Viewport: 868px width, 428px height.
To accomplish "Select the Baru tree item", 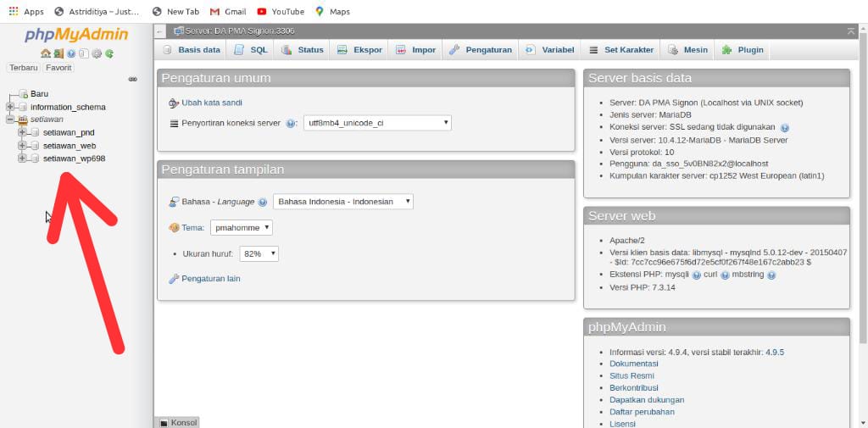I will coord(39,93).
